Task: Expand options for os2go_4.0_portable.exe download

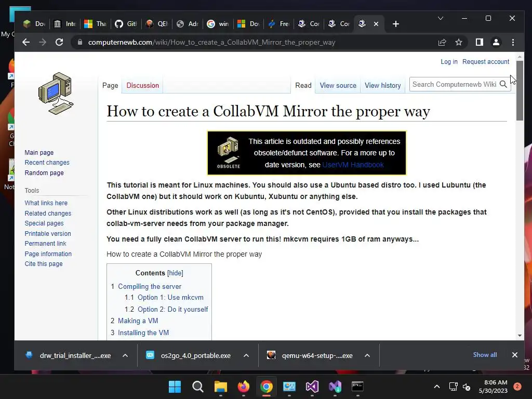Action: click(x=246, y=355)
